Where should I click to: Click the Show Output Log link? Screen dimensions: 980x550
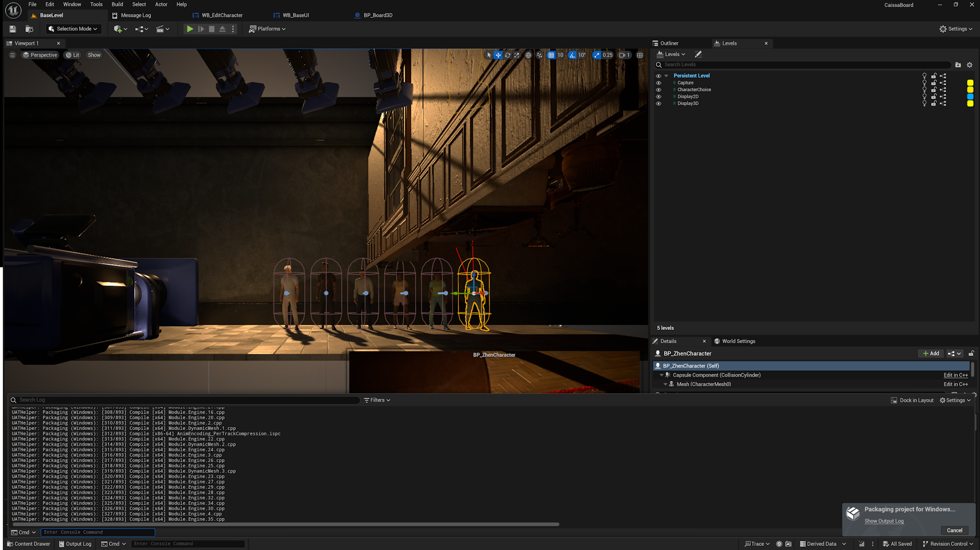point(884,521)
